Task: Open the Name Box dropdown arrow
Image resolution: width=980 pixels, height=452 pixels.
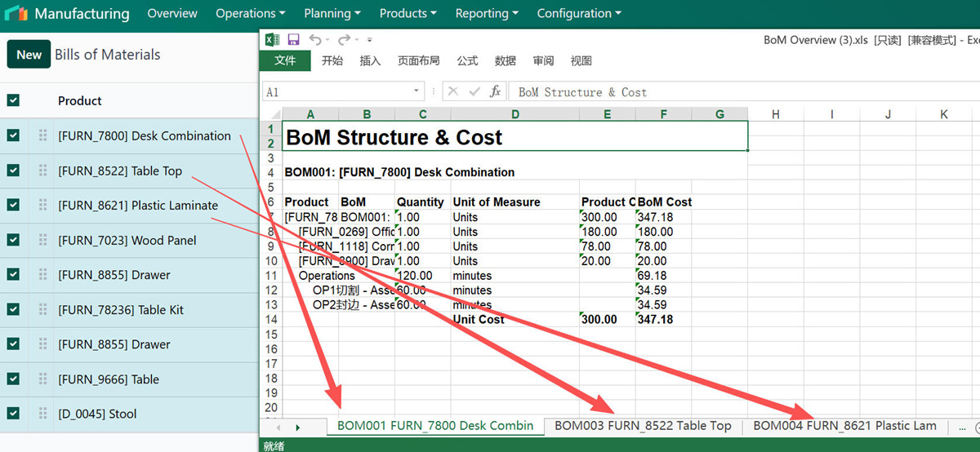Action: click(416, 92)
